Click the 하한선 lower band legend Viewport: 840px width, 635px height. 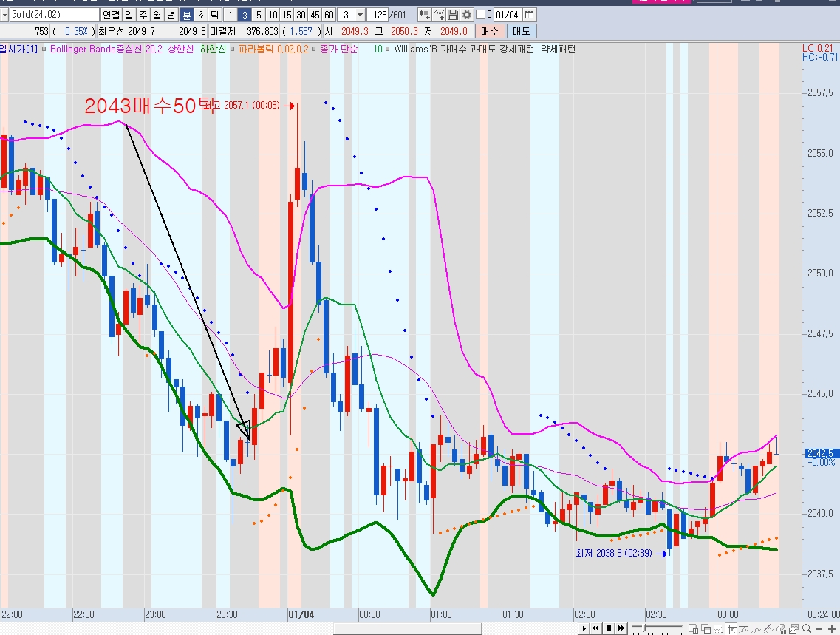coord(213,49)
